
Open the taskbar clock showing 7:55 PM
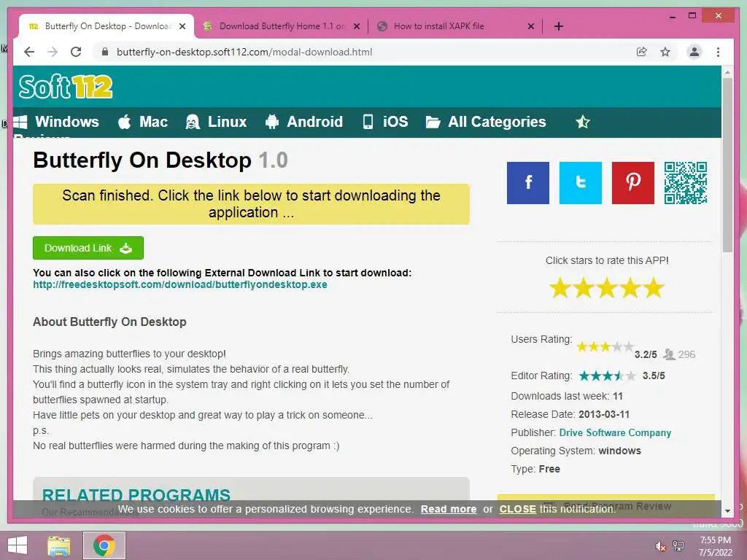pyautogui.click(x=715, y=546)
